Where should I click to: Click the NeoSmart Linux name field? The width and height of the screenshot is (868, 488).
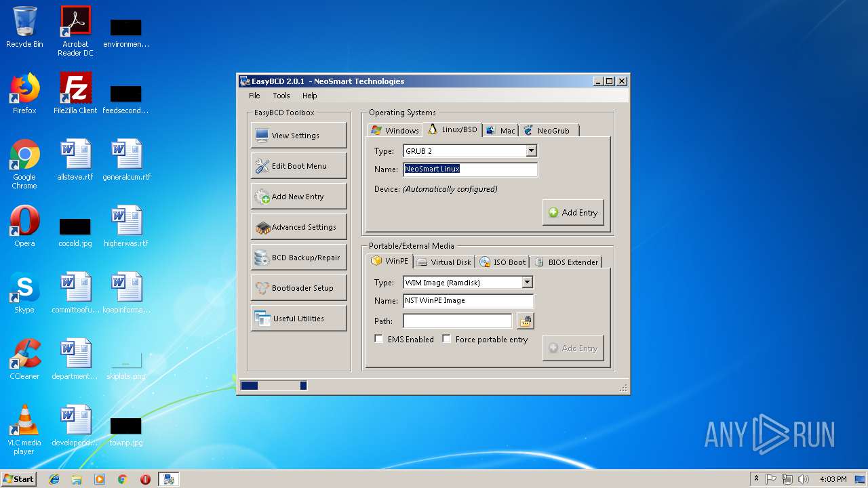(x=470, y=169)
